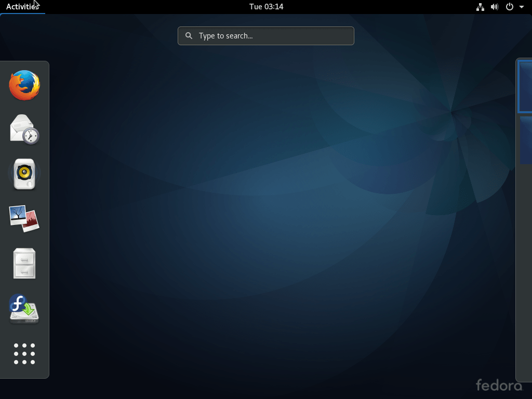532x399 pixels.
Task: Select the first workspace thumbnail
Action: (525, 87)
